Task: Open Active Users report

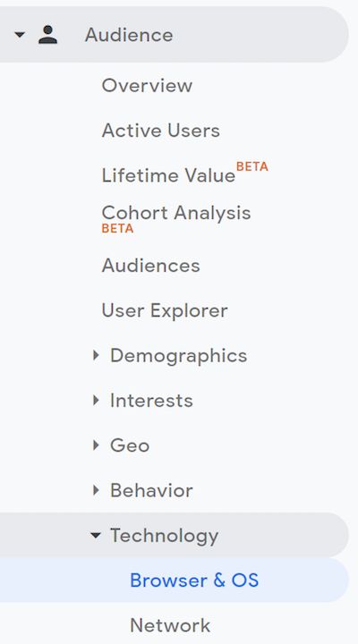Action: (x=160, y=131)
